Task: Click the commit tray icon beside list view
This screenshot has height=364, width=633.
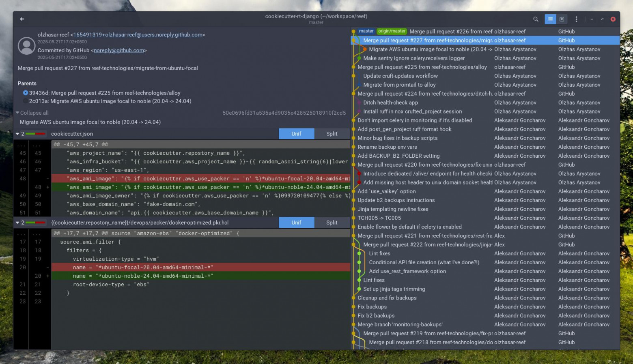Action: (562, 19)
